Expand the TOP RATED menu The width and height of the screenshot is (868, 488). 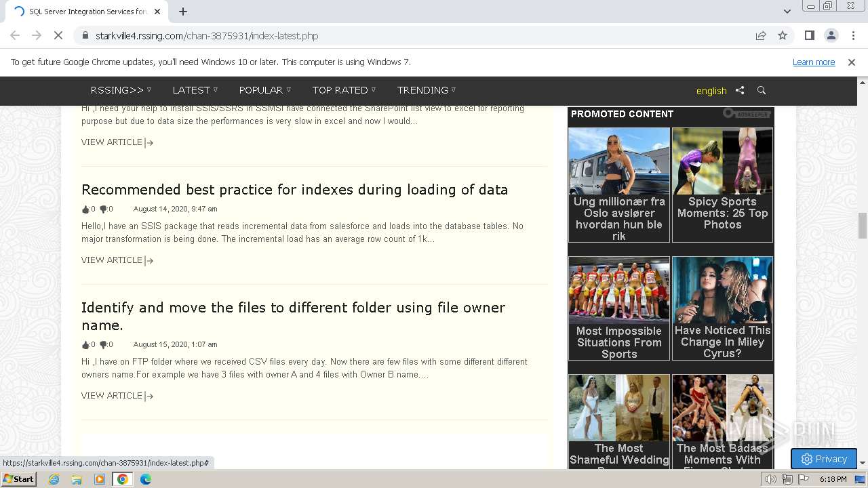344,90
